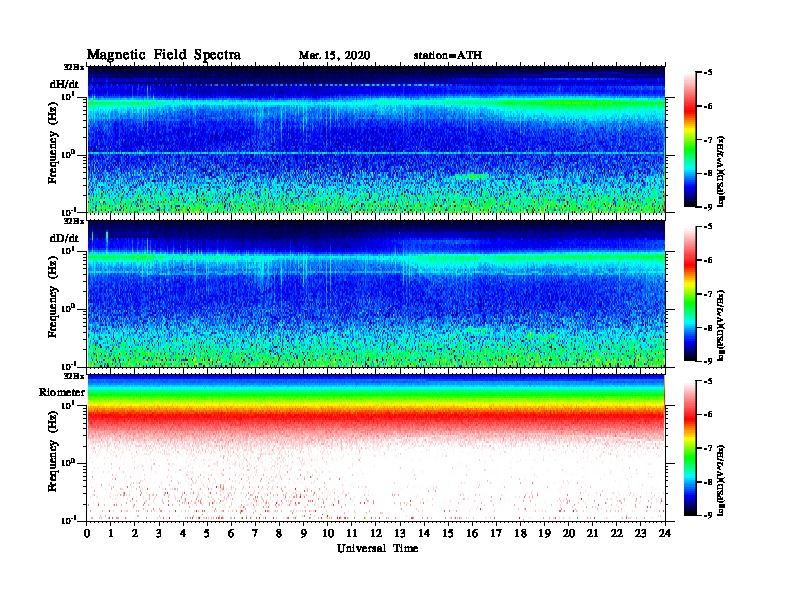The width and height of the screenshot is (792, 612).
Task: Click the "32Hz" label atop dD/dt panel
Action: pos(74,221)
